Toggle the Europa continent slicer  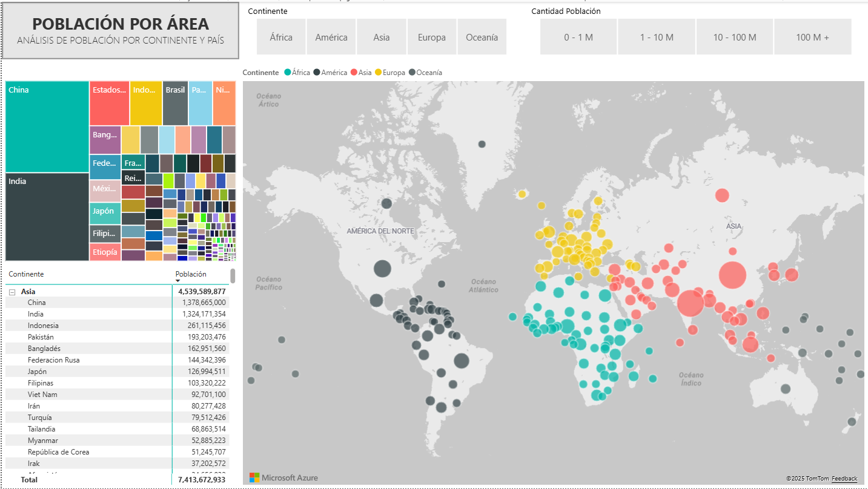tap(431, 37)
